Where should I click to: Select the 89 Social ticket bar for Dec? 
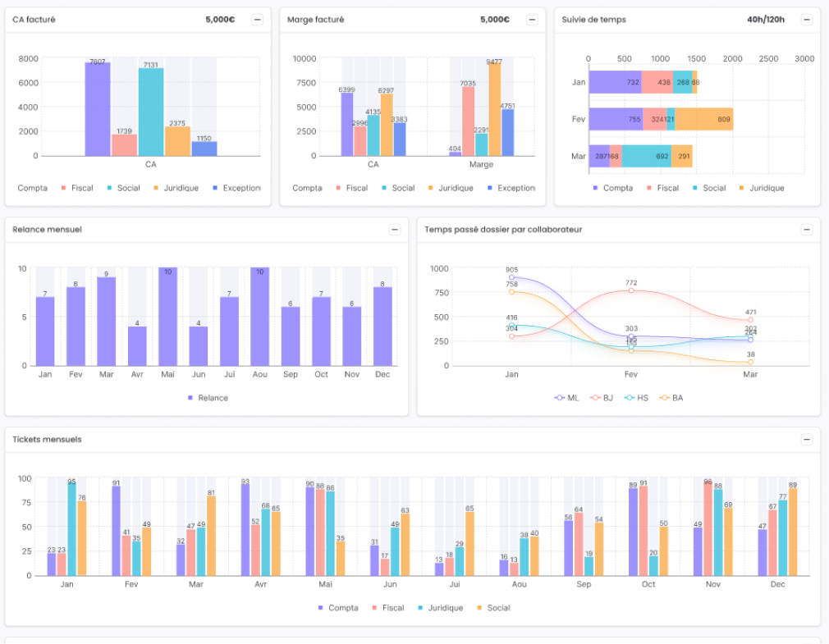793,532
